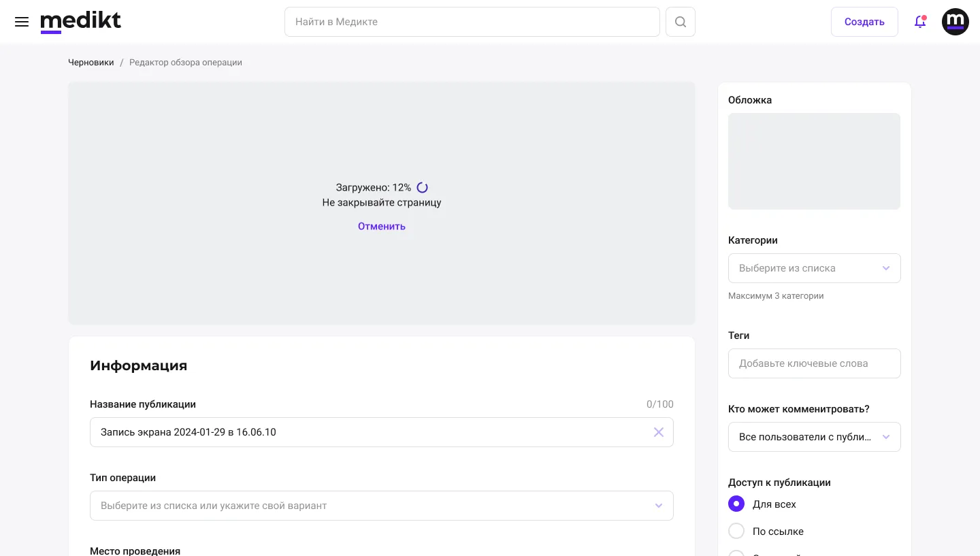Screen dimensions: 980x556
Task: Open the notifications bell icon
Action: (920, 22)
